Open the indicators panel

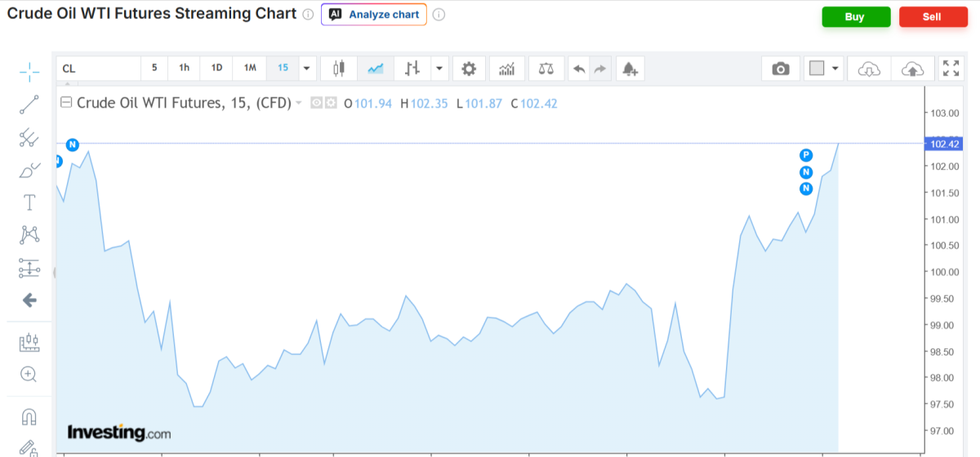click(x=507, y=69)
